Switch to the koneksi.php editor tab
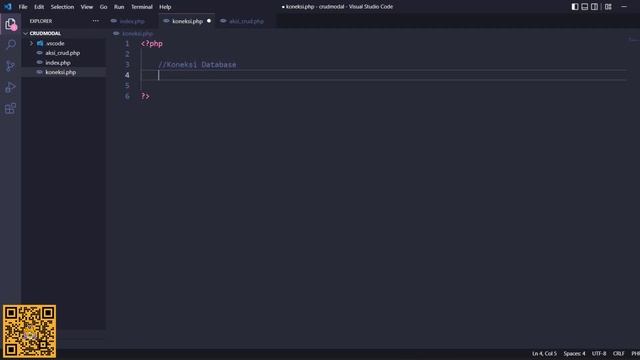The image size is (640, 360). pos(187,21)
